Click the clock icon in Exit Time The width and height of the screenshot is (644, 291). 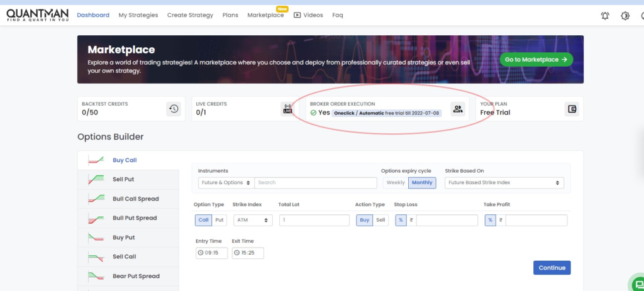(x=237, y=253)
